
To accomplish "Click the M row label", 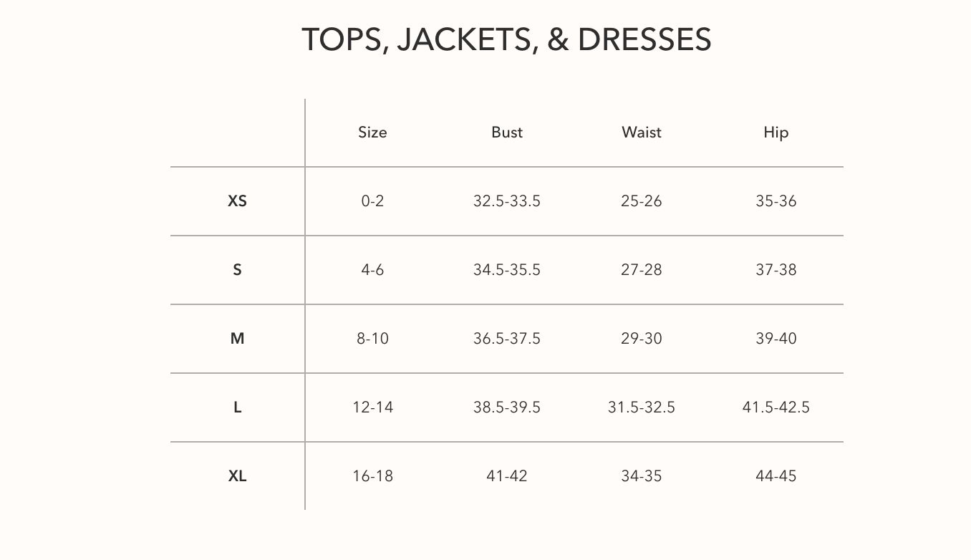I will (x=237, y=339).
